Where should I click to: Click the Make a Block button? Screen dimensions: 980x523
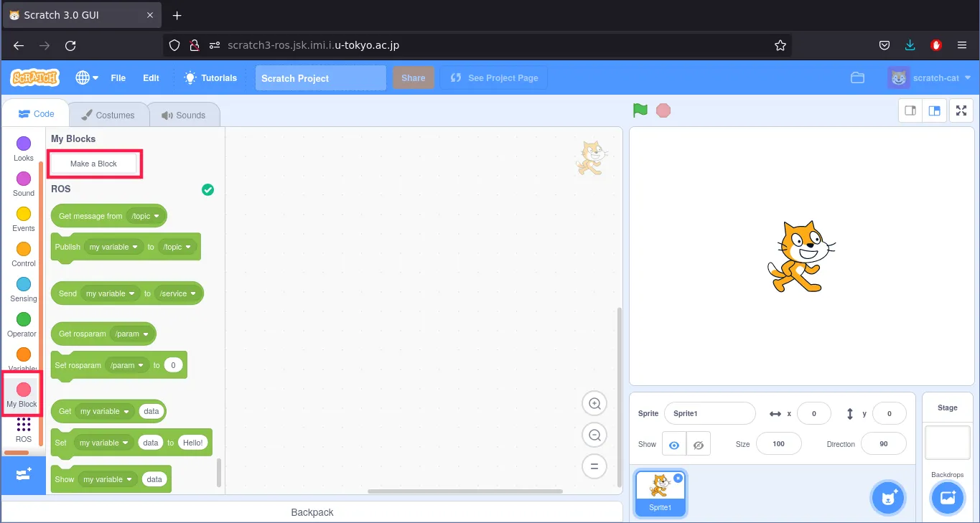(x=94, y=164)
